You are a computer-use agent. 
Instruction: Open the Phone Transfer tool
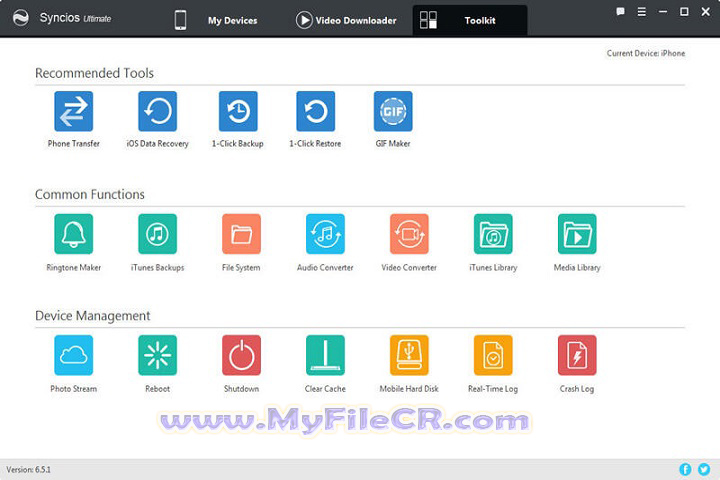[x=73, y=111]
